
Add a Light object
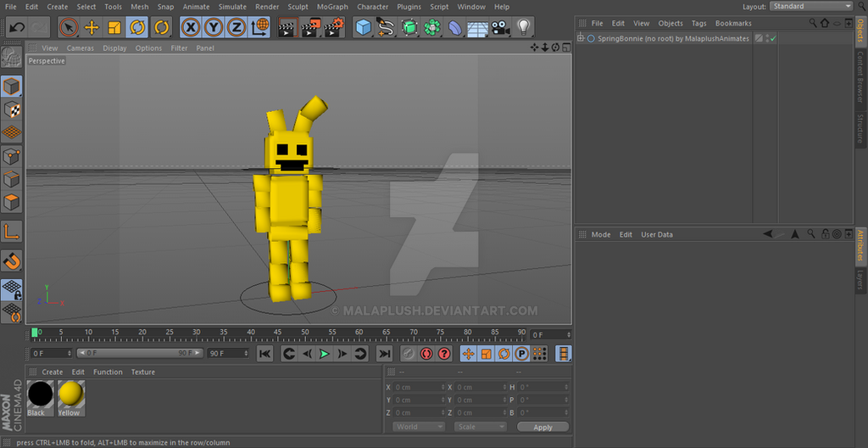pos(523,26)
